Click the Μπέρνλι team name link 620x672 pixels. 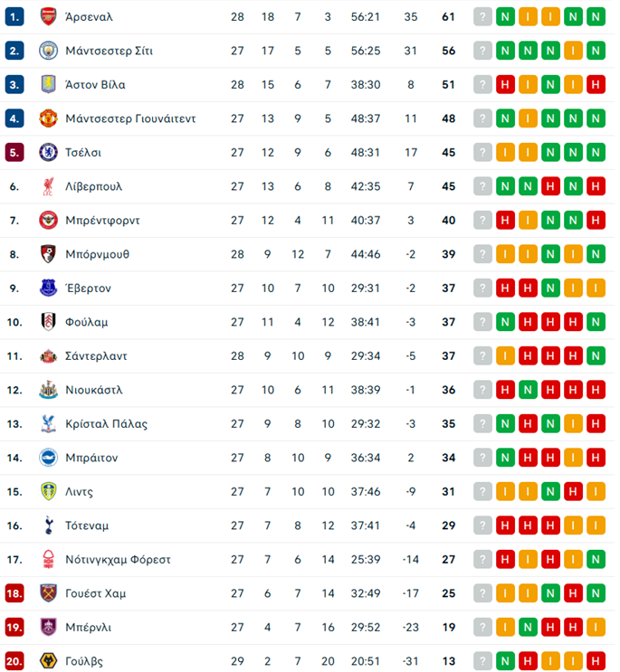coord(88,627)
